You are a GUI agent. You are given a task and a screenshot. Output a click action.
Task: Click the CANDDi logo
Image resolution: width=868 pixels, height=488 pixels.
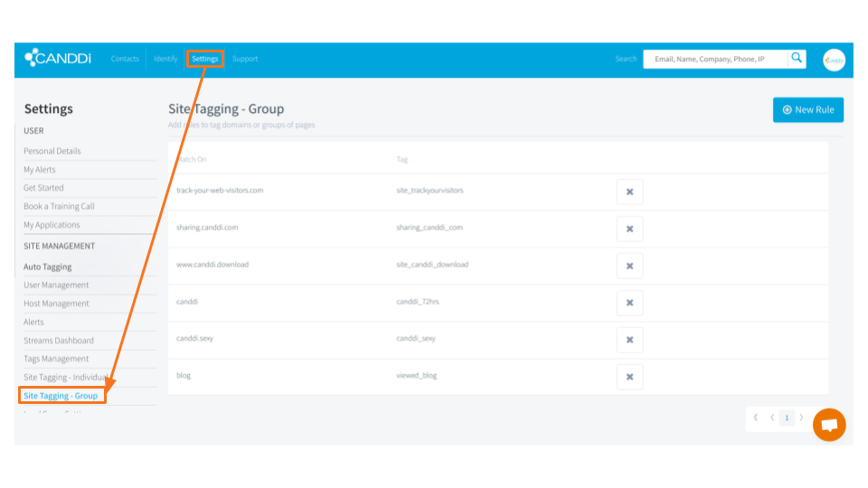[x=58, y=58]
